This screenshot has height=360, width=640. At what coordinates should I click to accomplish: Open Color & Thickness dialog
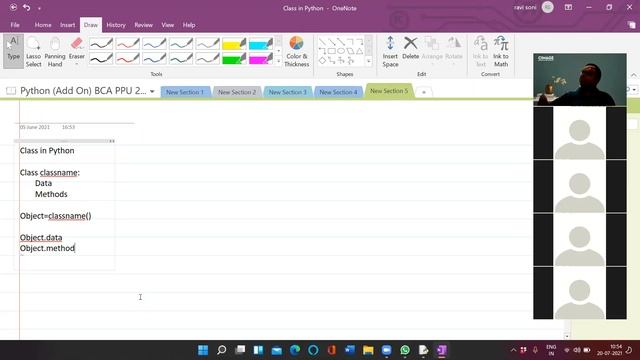tap(297, 52)
